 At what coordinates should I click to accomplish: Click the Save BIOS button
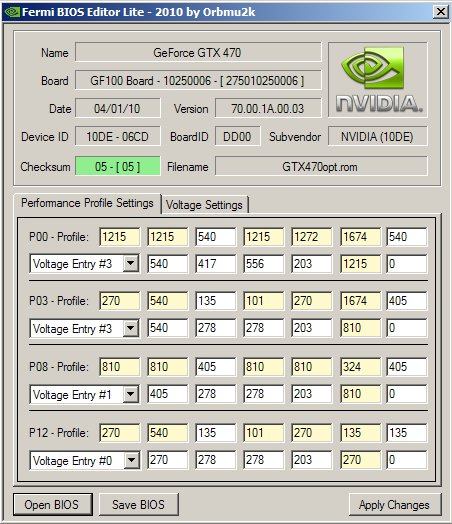point(139,505)
